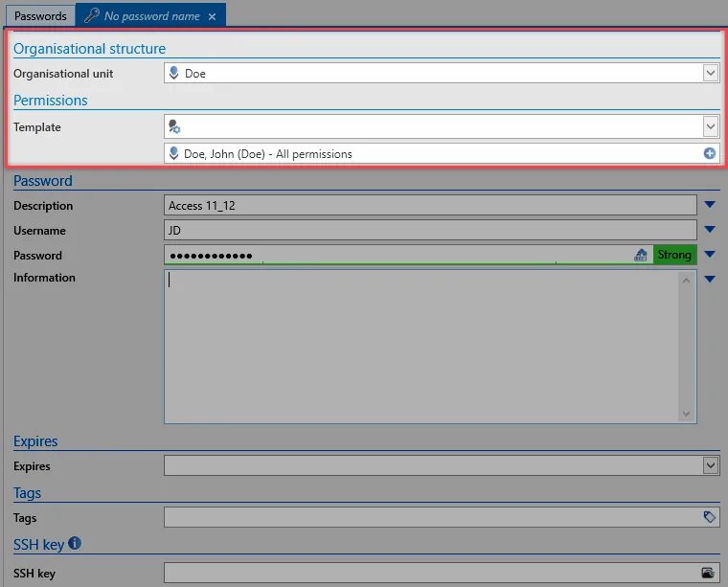728x587 pixels.
Task: Open the SSH key file browse icon
Action: pos(708,573)
